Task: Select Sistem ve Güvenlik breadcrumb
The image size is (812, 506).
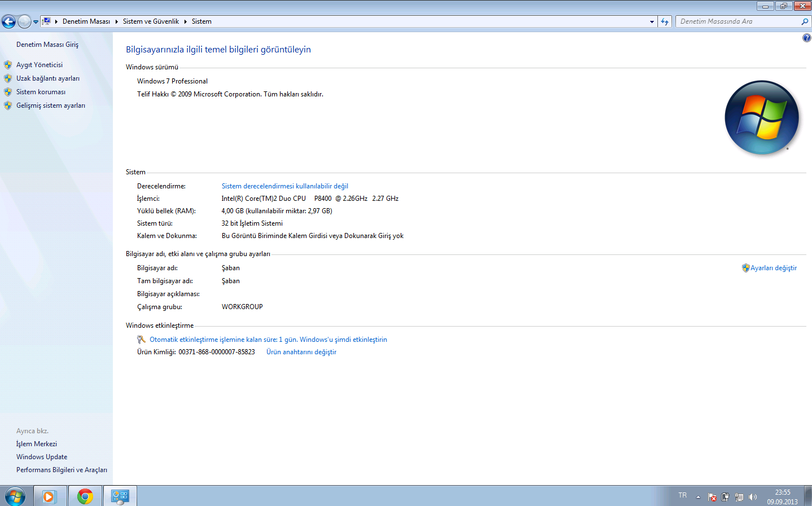Action: coord(151,21)
